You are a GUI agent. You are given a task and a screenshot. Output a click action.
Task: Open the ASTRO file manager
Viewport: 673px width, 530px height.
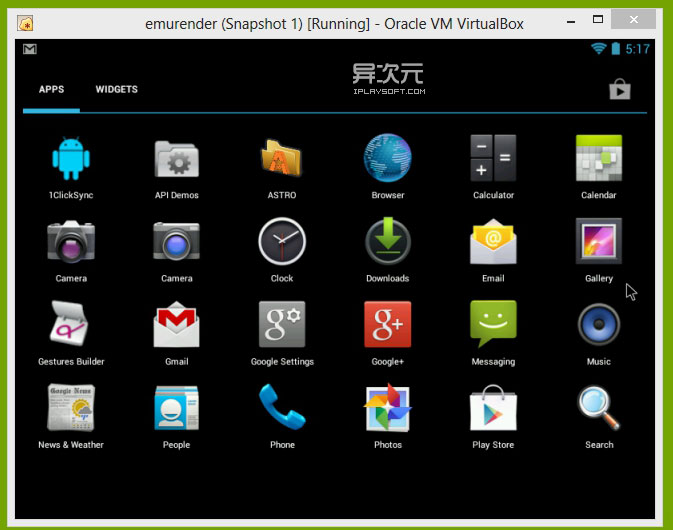click(282, 158)
